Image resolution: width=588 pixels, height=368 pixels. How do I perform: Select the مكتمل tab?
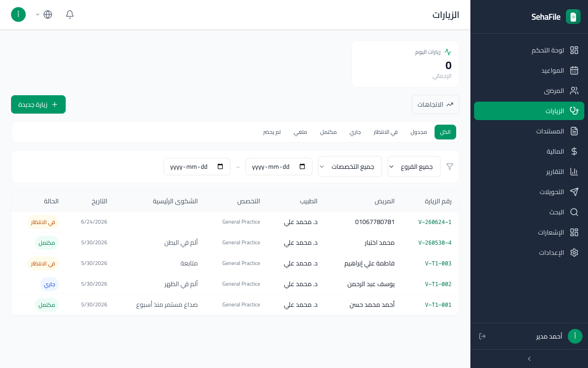pos(328,132)
